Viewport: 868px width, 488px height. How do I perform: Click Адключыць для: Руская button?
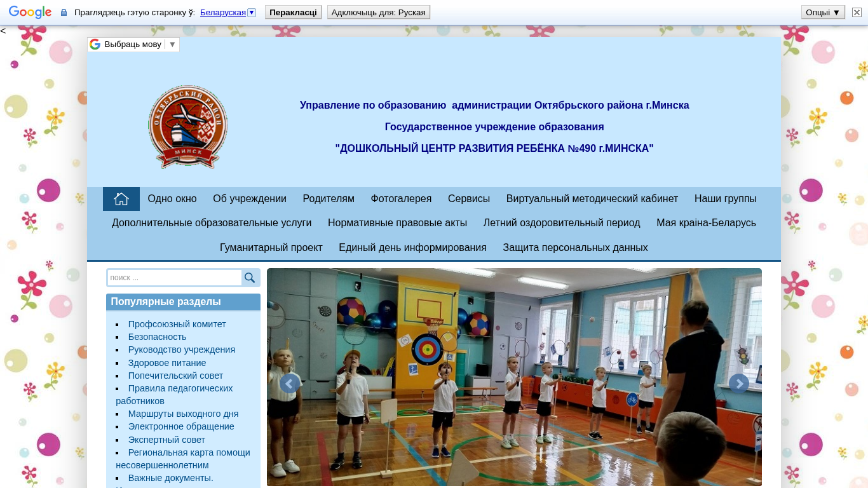tap(379, 12)
